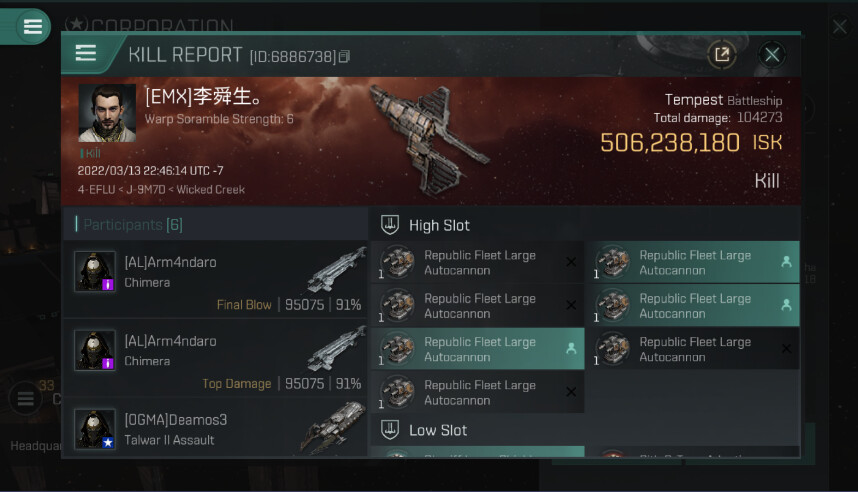
Task: Collapse the Low Slot section
Action: pyautogui.click(x=438, y=430)
